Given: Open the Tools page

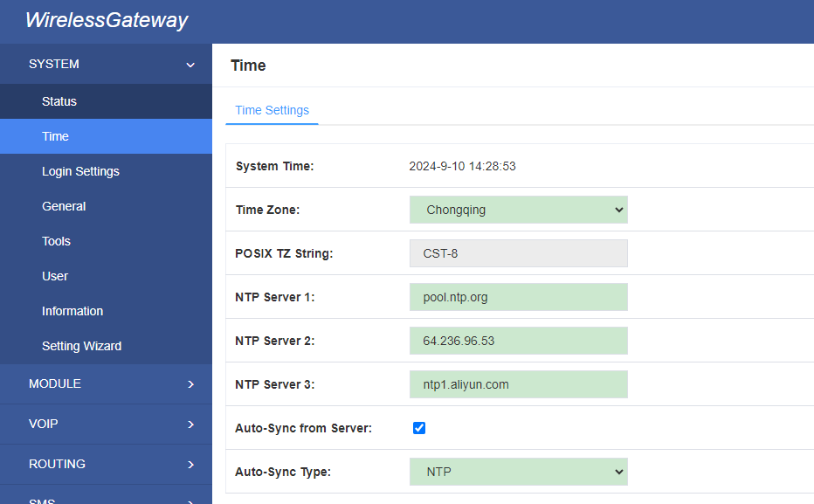Looking at the screenshot, I should 106,241.
